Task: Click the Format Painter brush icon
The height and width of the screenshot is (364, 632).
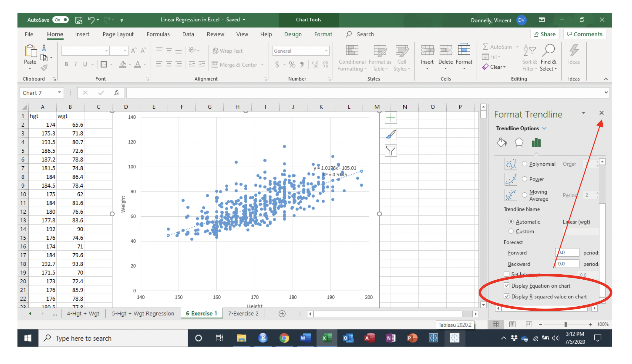Action: 44,68
